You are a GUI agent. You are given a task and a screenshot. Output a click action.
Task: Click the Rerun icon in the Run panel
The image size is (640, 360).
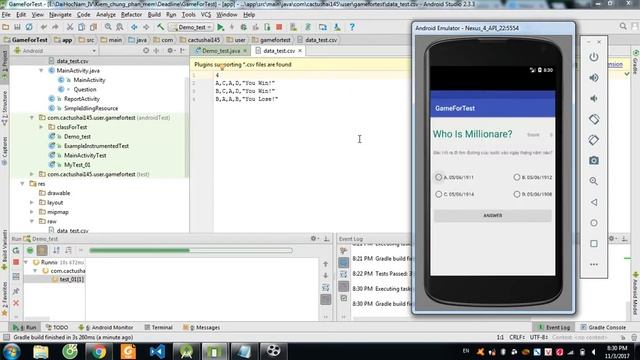click(x=16, y=250)
